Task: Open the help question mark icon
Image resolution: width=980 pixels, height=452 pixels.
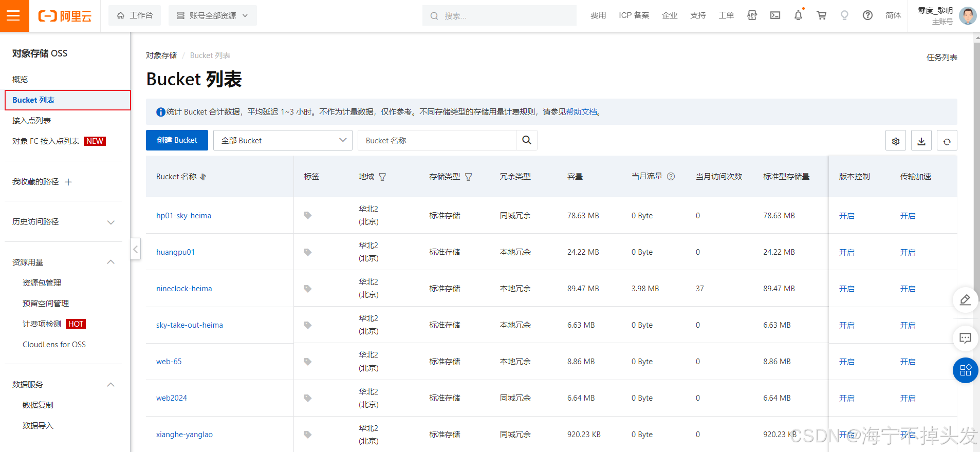Action: click(x=867, y=15)
